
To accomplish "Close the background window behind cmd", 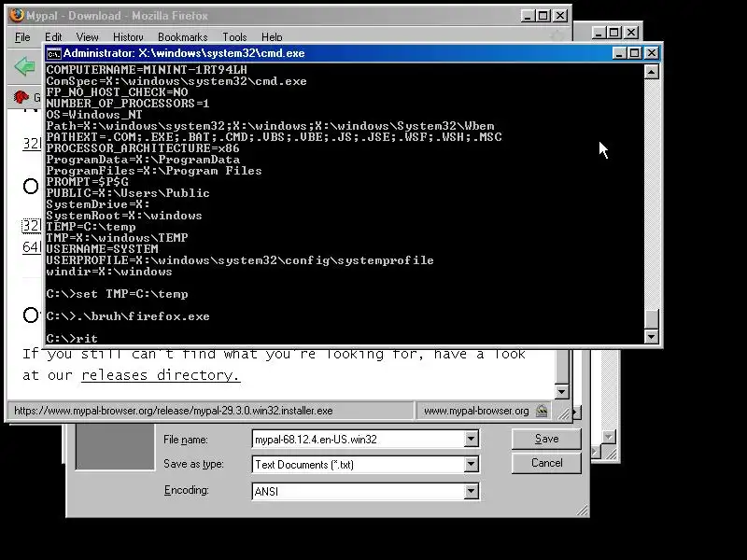I will click(631, 33).
